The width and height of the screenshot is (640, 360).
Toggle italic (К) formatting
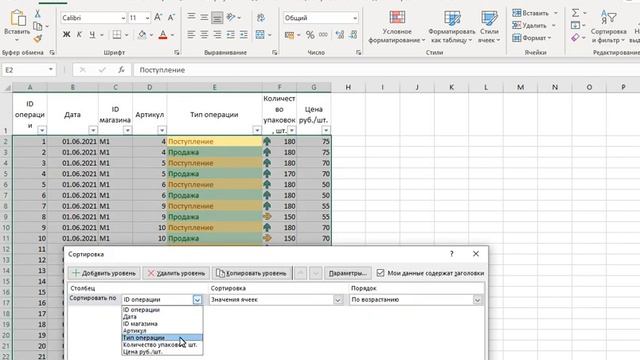[79, 35]
